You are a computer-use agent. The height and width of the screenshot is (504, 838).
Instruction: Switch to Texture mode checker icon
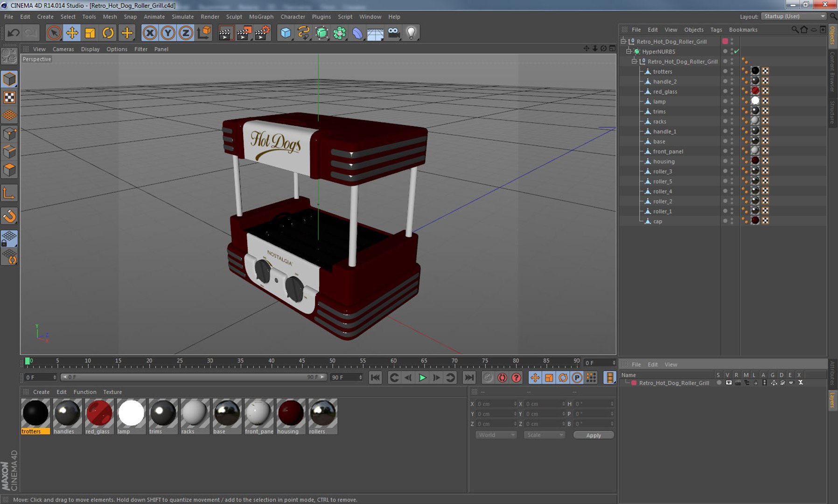point(9,97)
